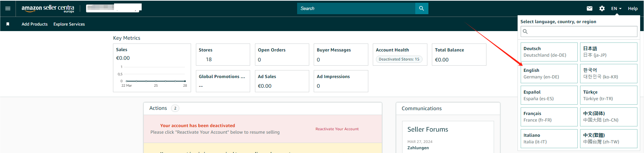Screen dimensions: 644x153
Task: Choose Español España language option
Action: tap(549, 95)
